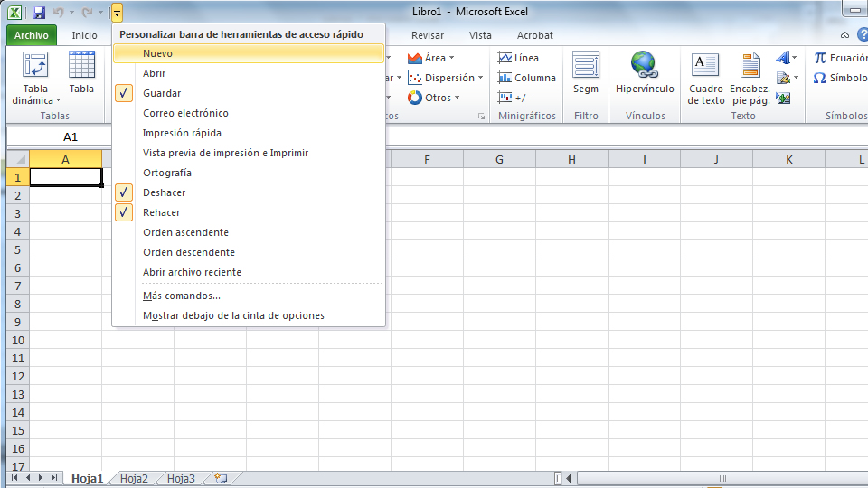Minimize the ribbon with the caret icon

tap(844, 35)
